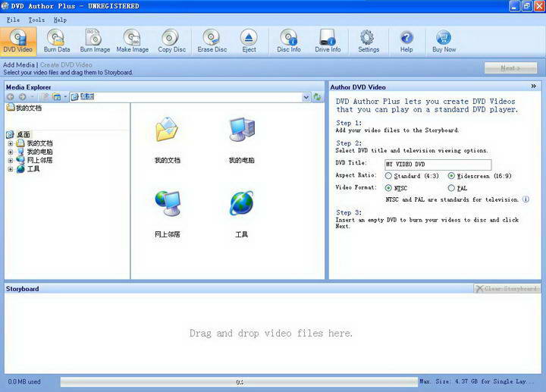The width and height of the screenshot is (546, 392).
Task: Open the Burn Image tool
Action: [95, 41]
